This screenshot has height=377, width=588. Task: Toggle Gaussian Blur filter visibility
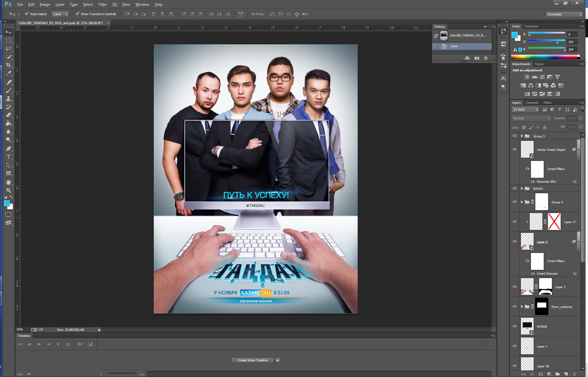(x=533, y=182)
